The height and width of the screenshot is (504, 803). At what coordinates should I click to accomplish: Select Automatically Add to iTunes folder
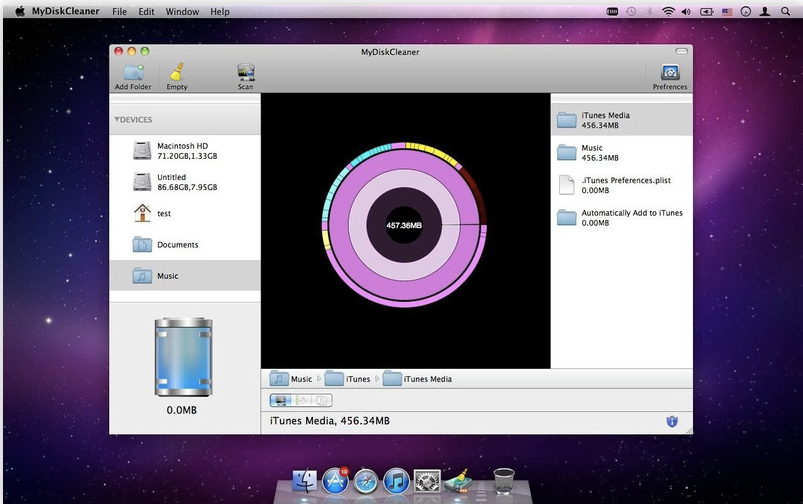[x=622, y=218]
